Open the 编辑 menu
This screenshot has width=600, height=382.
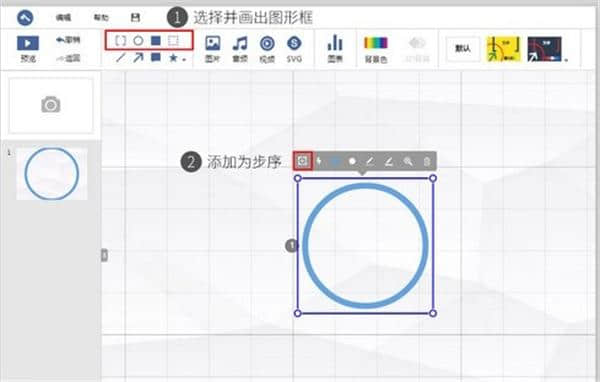click(x=64, y=18)
